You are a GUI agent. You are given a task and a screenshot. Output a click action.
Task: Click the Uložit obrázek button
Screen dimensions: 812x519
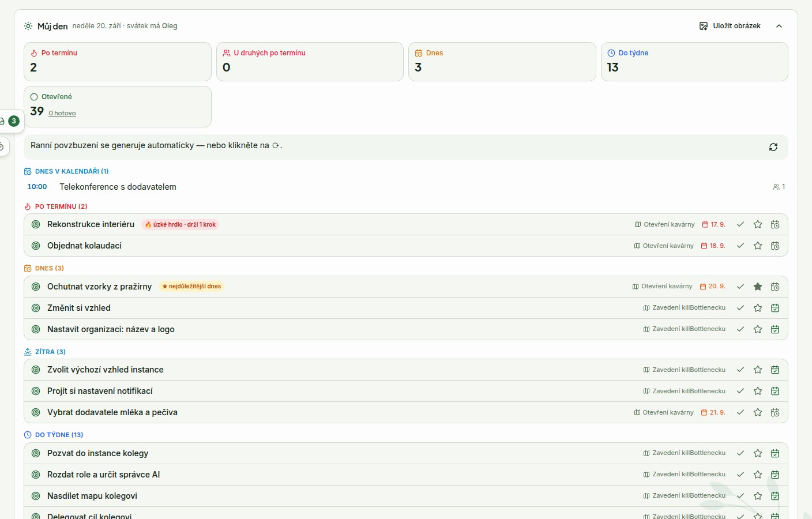pos(730,26)
